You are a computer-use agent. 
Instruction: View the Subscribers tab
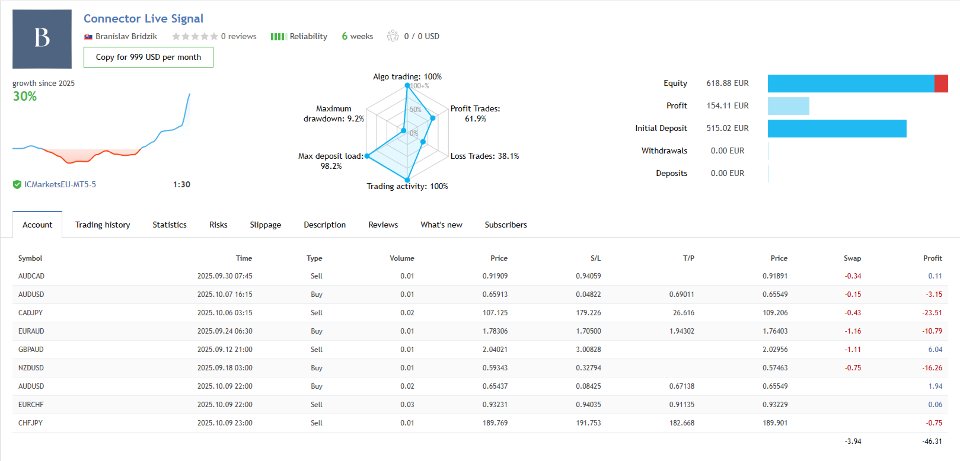tap(505, 225)
